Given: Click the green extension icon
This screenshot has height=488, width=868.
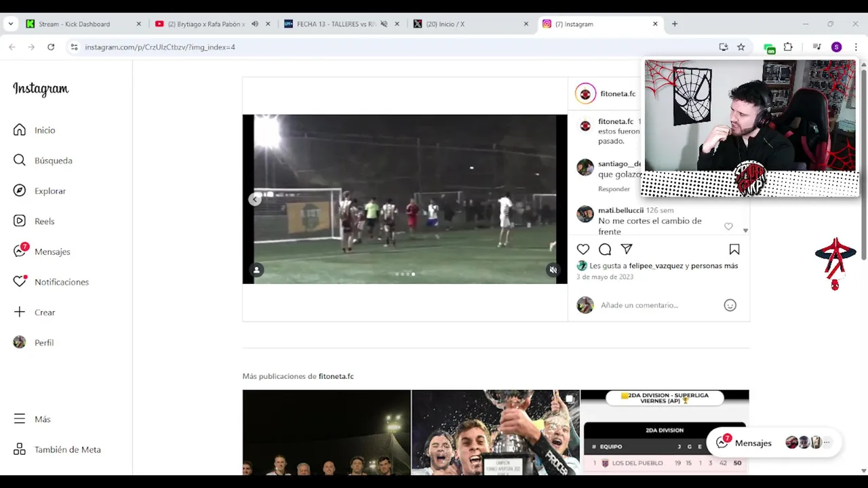Looking at the screenshot, I should (x=769, y=48).
